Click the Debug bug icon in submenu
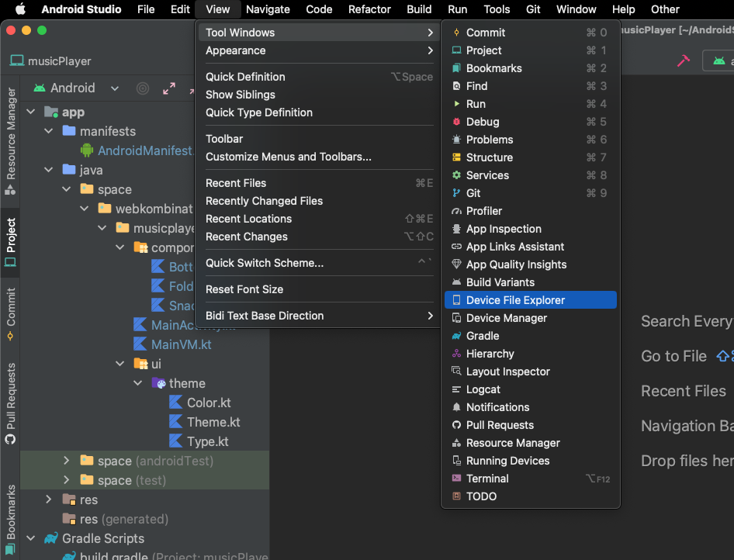The image size is (734, 560). pos(457,122)
